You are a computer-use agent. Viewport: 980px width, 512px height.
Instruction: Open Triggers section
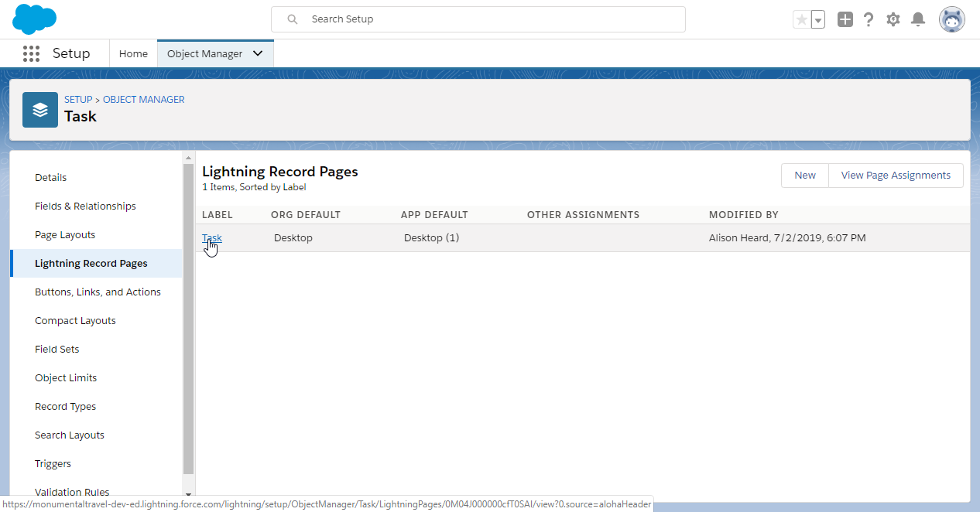coord(53,464)
